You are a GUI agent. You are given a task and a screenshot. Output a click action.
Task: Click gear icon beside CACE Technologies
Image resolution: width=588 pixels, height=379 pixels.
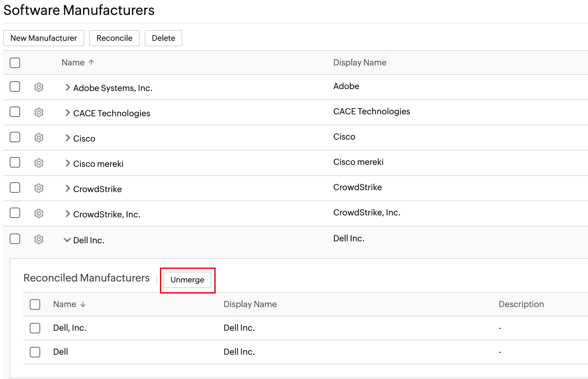coord(39,112)
